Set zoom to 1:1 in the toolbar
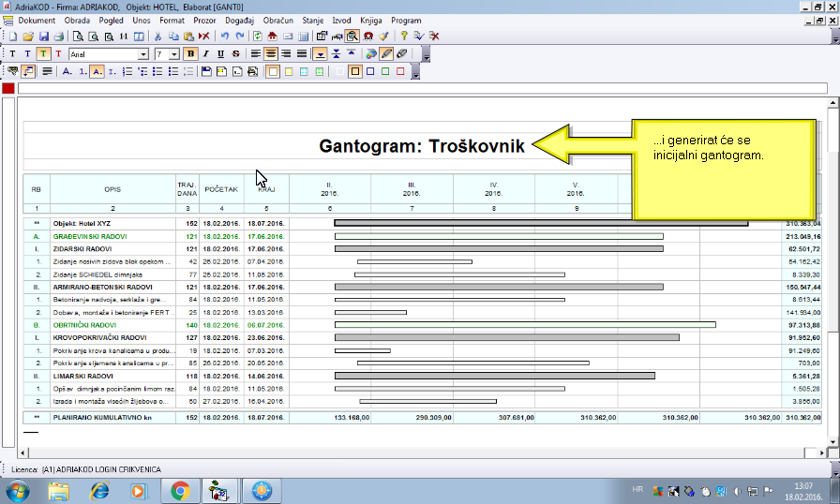This screenshot has height=504, width=840. (124, 37)
